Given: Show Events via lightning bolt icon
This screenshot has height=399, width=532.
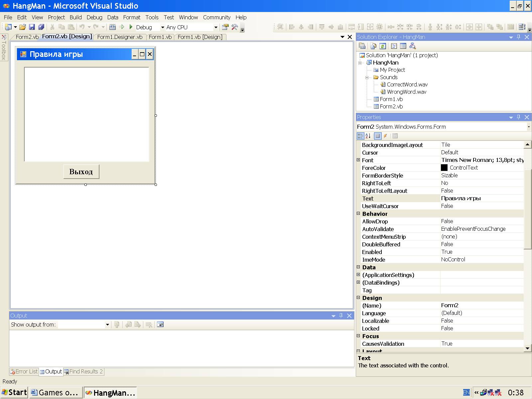Looking at the screenshot, I should click(x=385, y=136).
